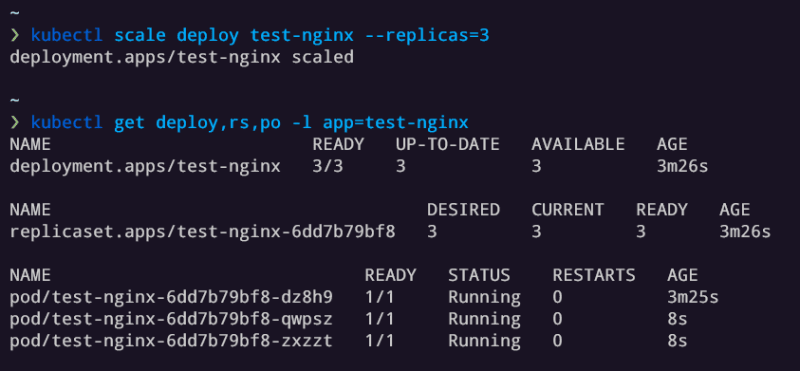Click the CURRENT column header
This screenshot has width=800, height=371.
(x=568, y=210)
